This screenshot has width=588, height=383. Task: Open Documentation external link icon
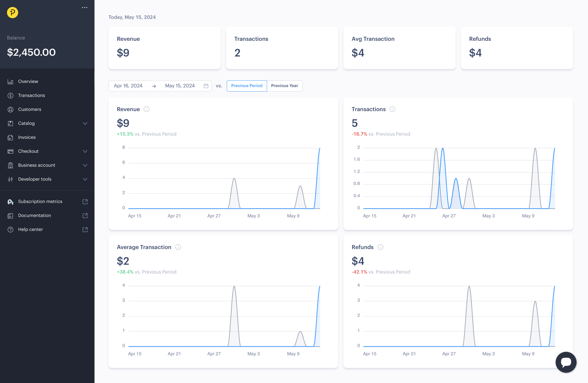tap(85, 216)
